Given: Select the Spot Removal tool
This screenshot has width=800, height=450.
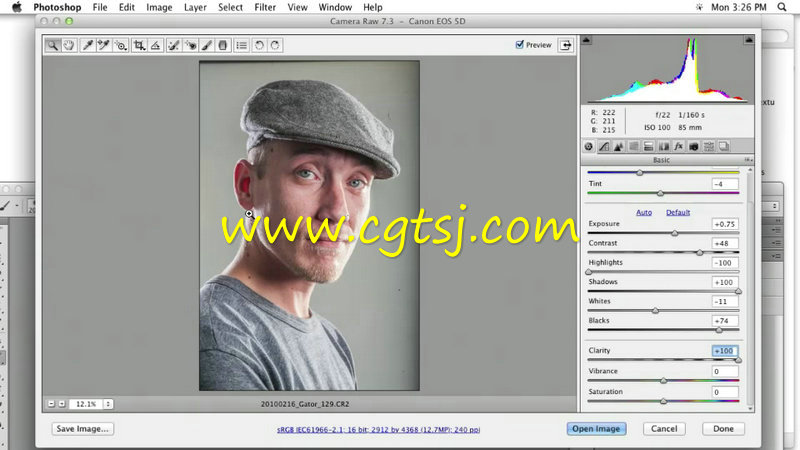Looking at the screenshot, I should point(173,45).
